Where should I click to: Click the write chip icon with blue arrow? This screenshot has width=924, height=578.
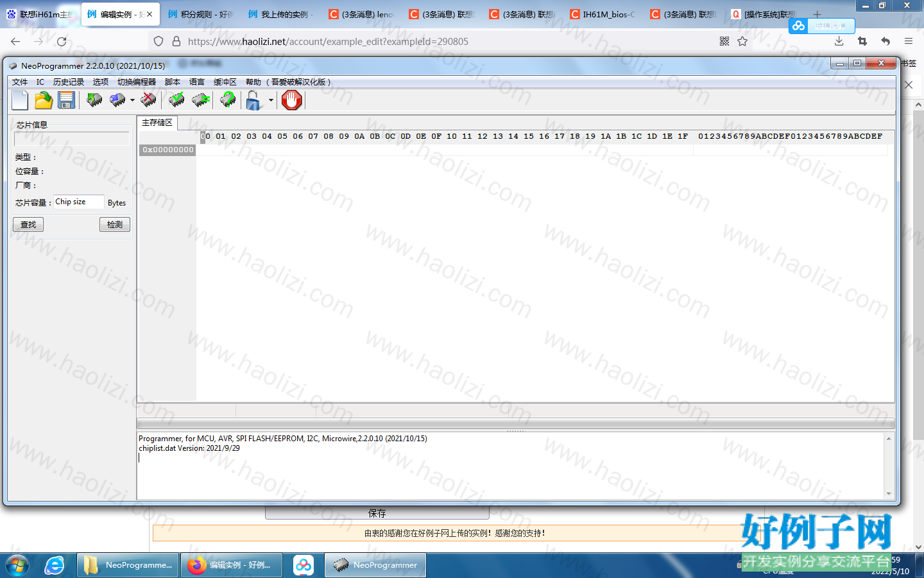(117, 100)
